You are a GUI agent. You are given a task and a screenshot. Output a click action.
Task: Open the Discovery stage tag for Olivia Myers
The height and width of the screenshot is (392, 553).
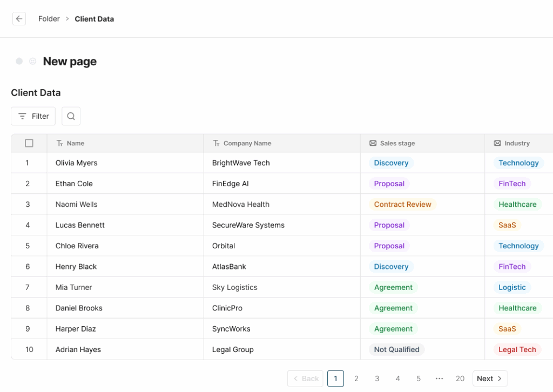(x=391, y=163)
